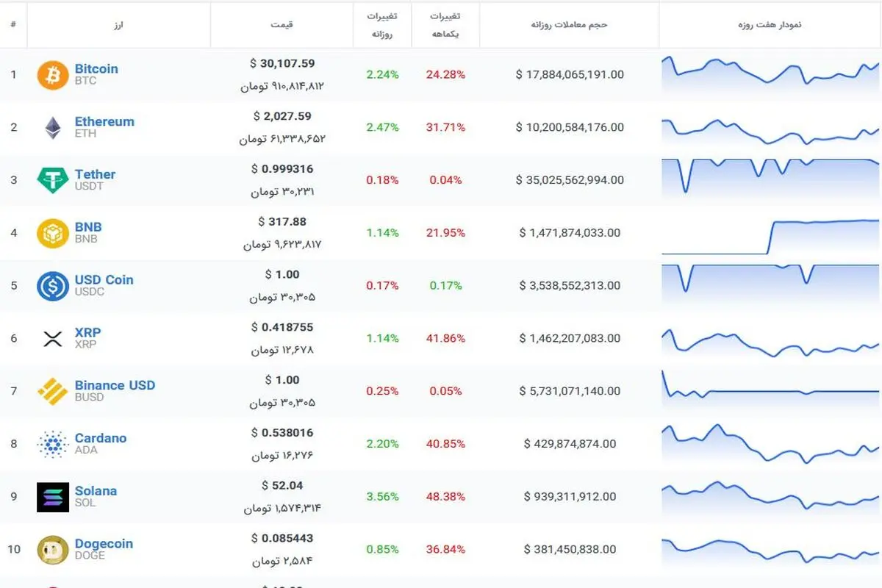Click the orange Bitcoin coin icon

[x=53, y=75]
